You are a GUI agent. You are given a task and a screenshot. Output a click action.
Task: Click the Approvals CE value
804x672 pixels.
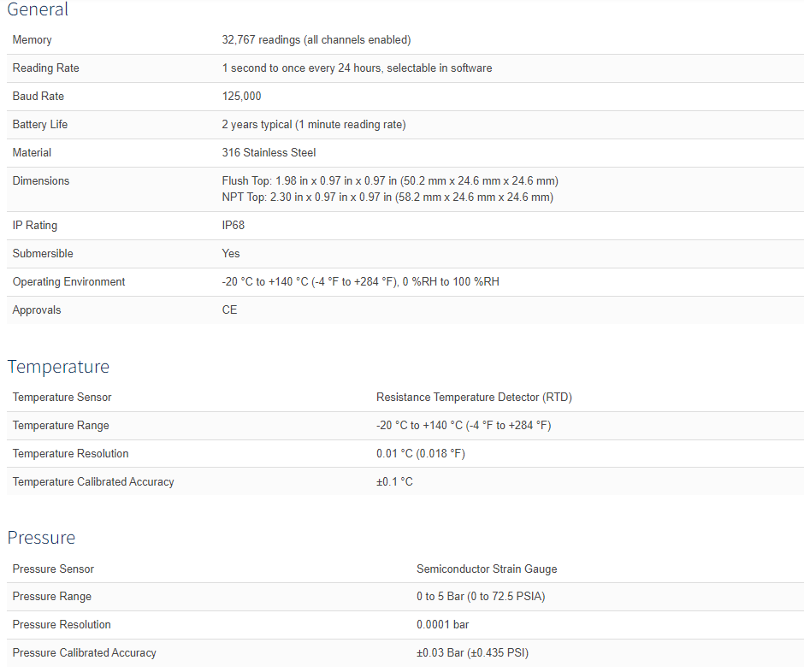point(229,310)
